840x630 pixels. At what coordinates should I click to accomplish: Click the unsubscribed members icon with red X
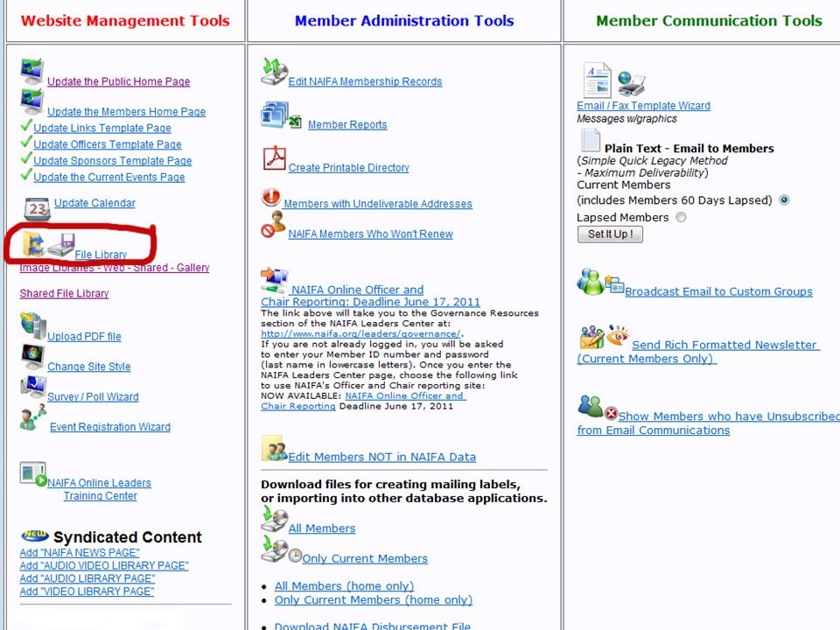598,408
